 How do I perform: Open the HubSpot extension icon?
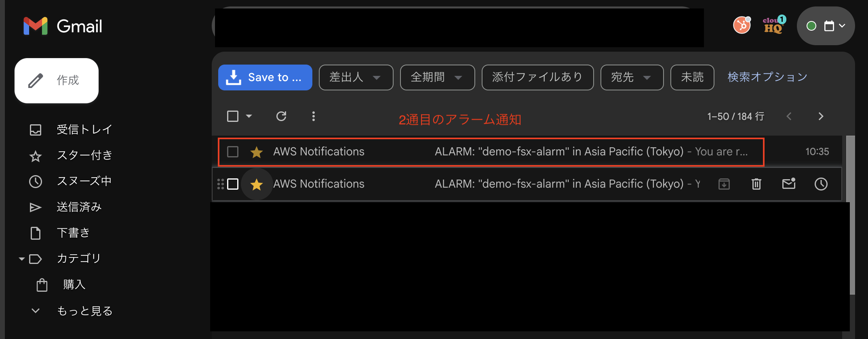tap(742, 25)
